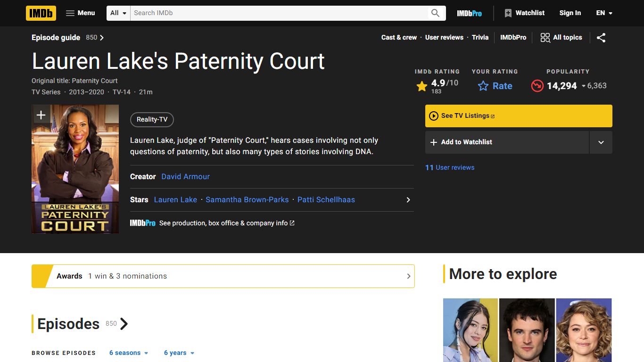Open the Trivia page
Screen dimensions: 644x362
point(480,38)
